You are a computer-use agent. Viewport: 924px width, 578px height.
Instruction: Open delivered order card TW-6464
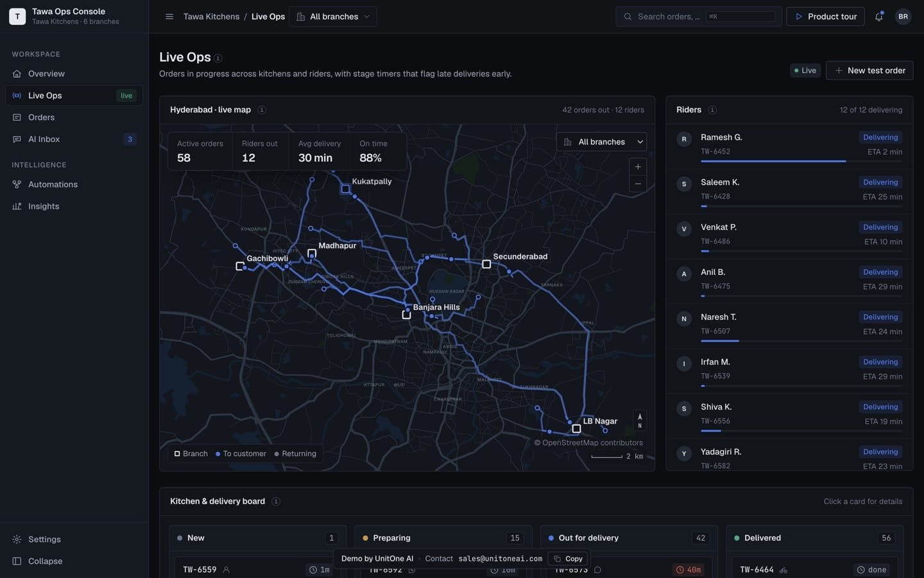coord(815,569)
